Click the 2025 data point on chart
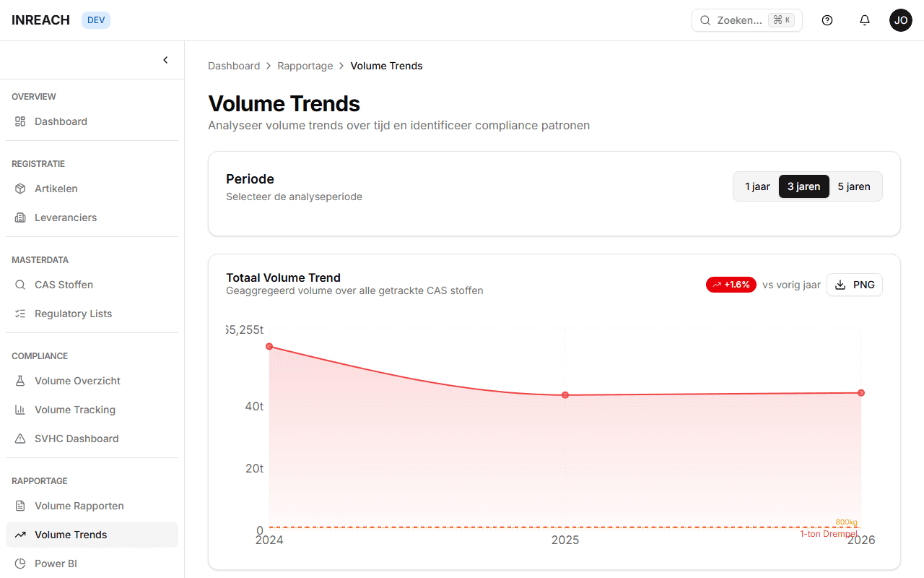The width and height of the screenshot is (924, 578). 565,395
